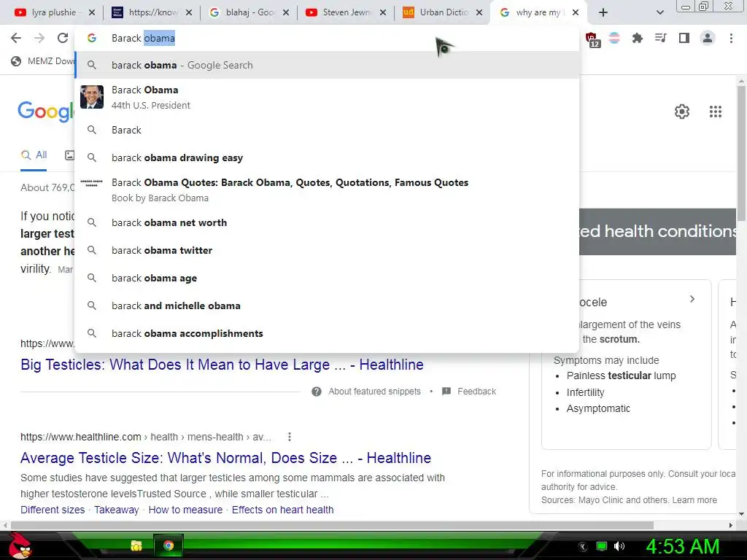
Task: Click the tray expand arrow icon
Action: pyautogui.click(x=583, y=547)
